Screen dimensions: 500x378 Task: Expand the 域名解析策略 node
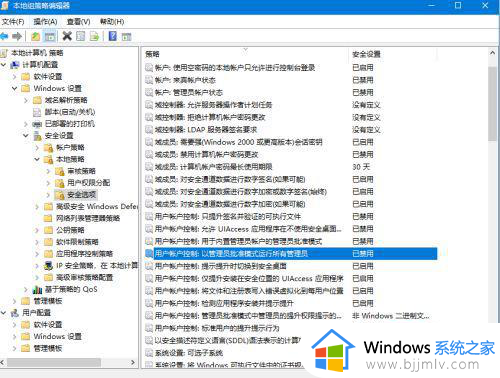[26, 100]
